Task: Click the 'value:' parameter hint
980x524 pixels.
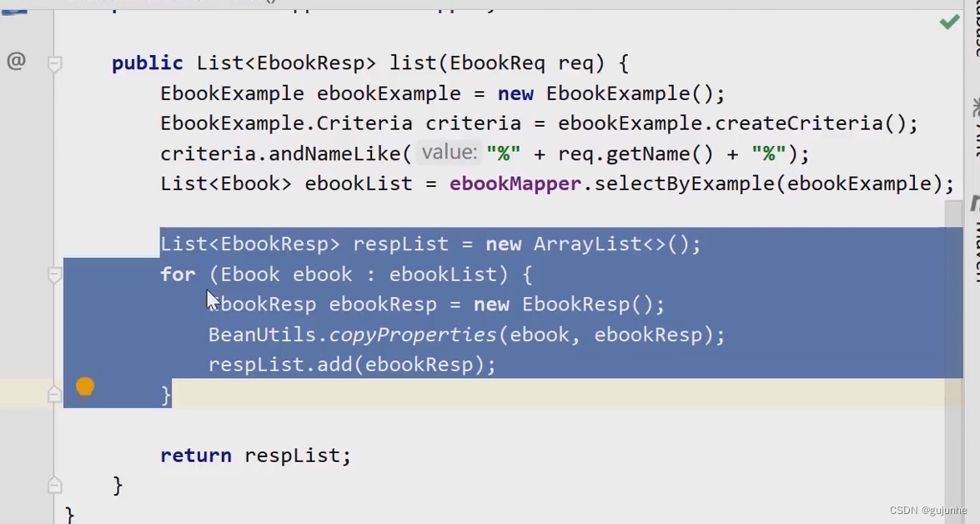Action: [450, 152]
